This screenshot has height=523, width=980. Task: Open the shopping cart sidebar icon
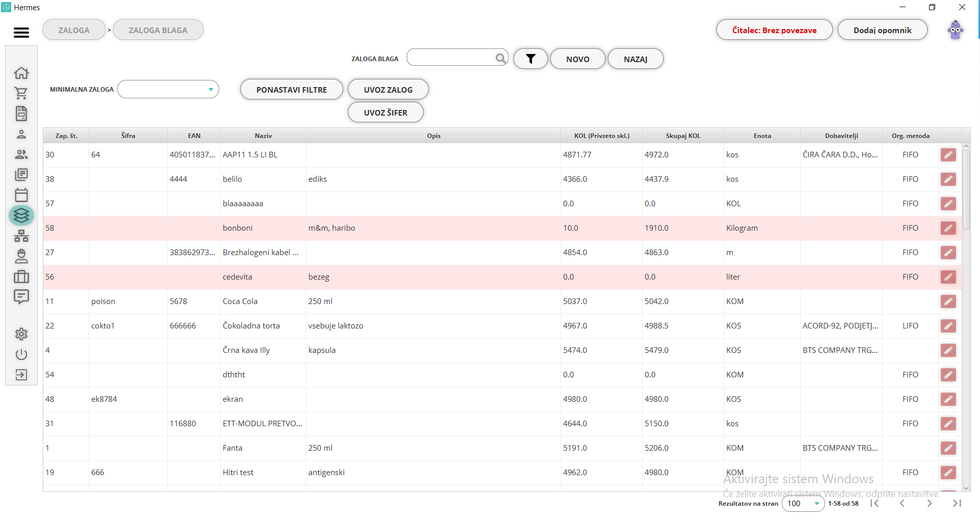[x=21, y=93]
